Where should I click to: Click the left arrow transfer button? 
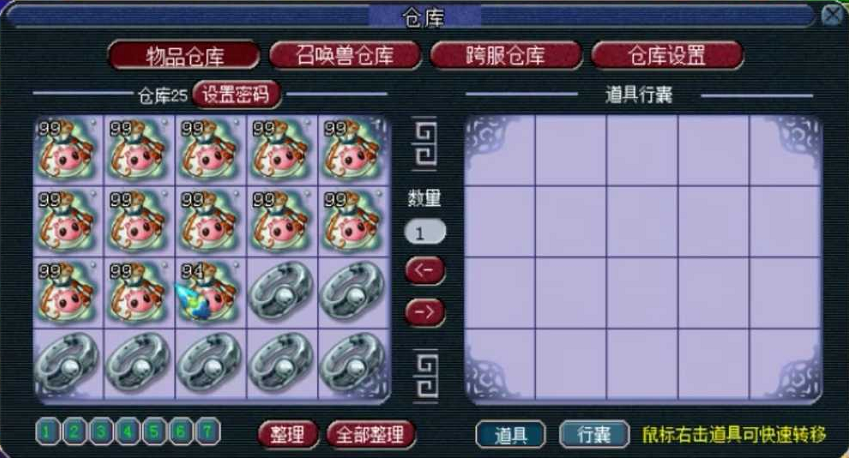coord(425,270)
